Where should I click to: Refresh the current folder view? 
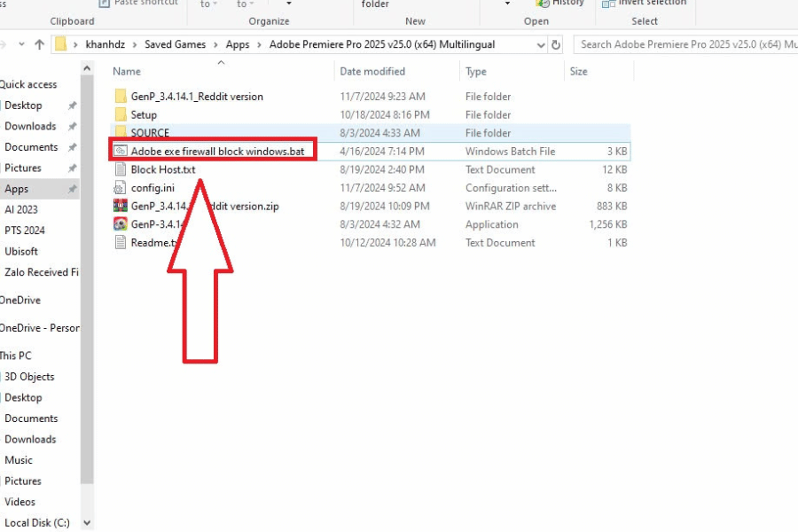556,44
